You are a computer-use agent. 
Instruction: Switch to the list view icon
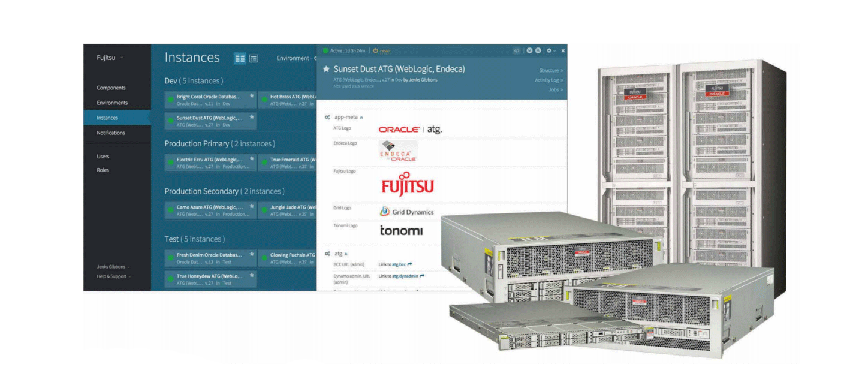254,58
